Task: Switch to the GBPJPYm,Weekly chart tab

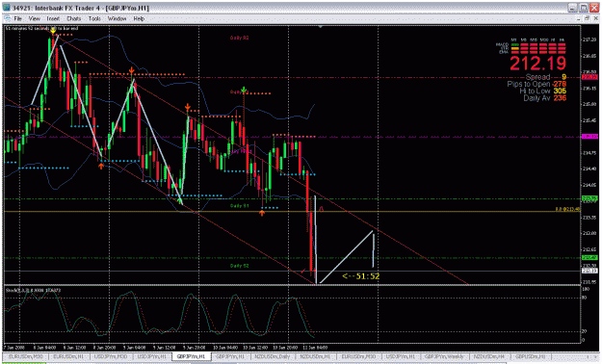Action: pos(443,356)
